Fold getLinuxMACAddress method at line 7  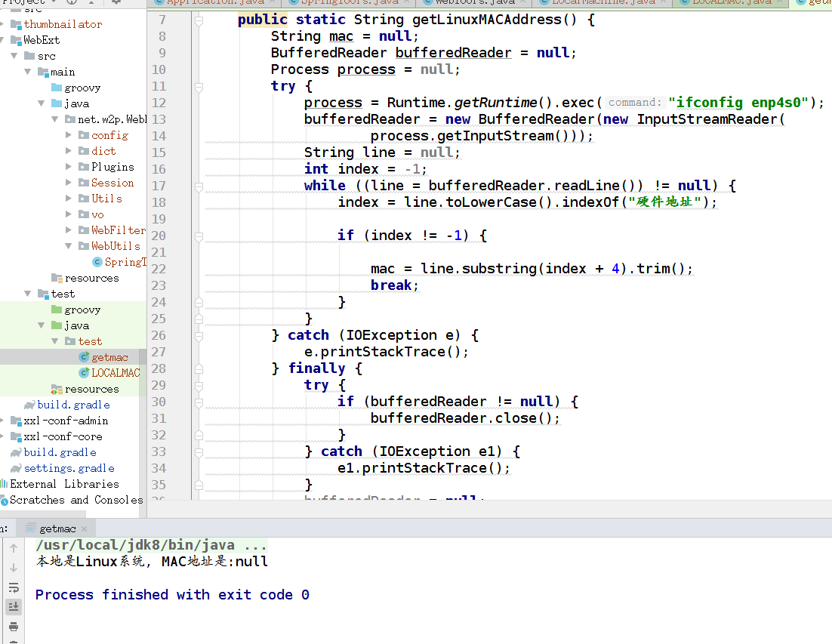click(199, 21)
